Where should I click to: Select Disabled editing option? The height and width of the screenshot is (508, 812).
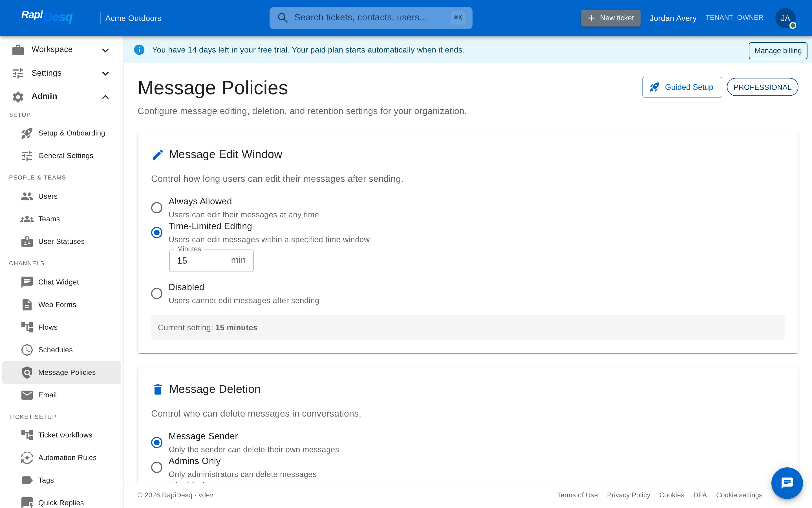[157, 294]
